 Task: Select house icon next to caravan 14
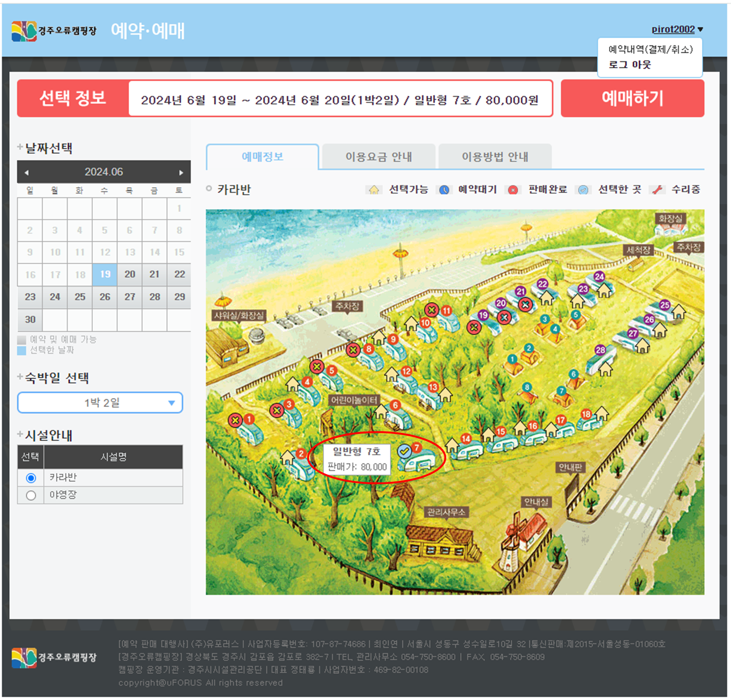tap(453, 445)
